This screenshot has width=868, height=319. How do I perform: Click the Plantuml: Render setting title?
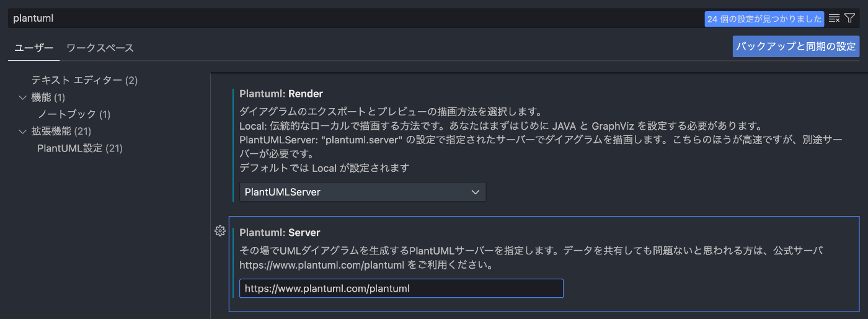coord(281,94)
